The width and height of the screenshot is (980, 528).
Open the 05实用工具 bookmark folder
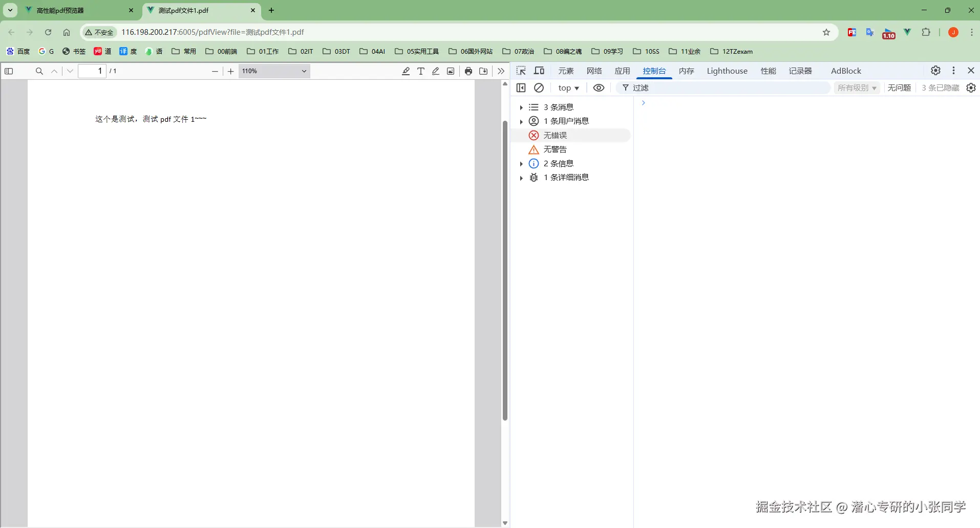tap(417, 51)
